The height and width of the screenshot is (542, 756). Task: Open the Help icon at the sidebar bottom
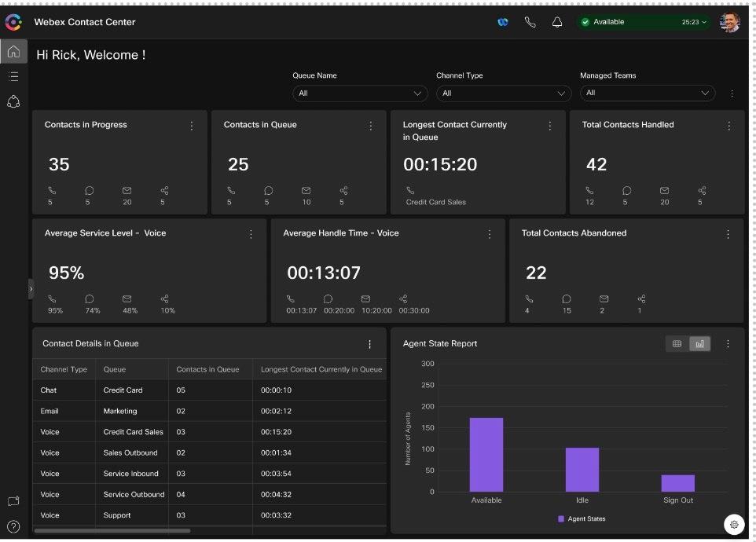13,525
